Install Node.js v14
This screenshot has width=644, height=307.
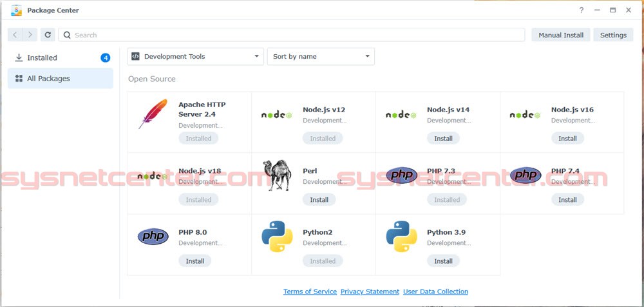(x=443, y=138)
